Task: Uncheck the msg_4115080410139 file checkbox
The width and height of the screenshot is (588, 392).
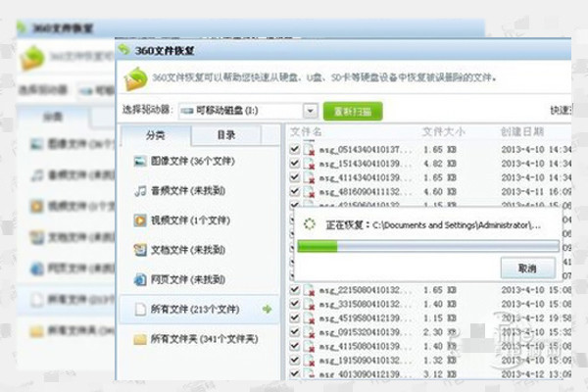Action: pos(294,346)
